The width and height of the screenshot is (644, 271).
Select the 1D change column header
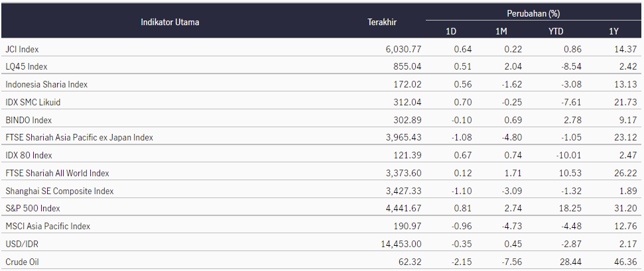coord(451,31)
